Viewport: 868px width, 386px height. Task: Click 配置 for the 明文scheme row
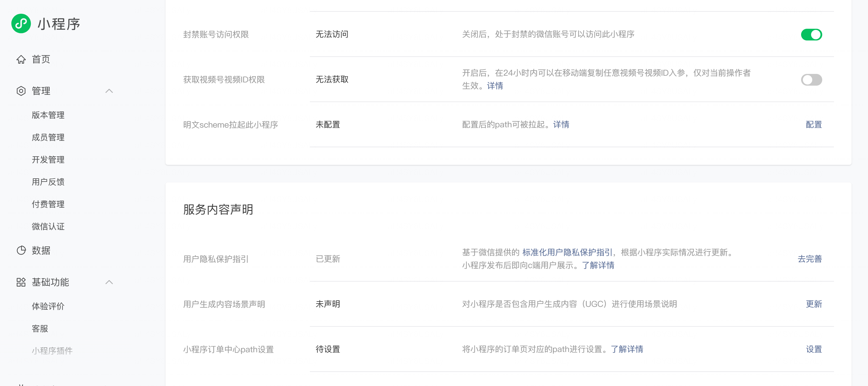813,125
